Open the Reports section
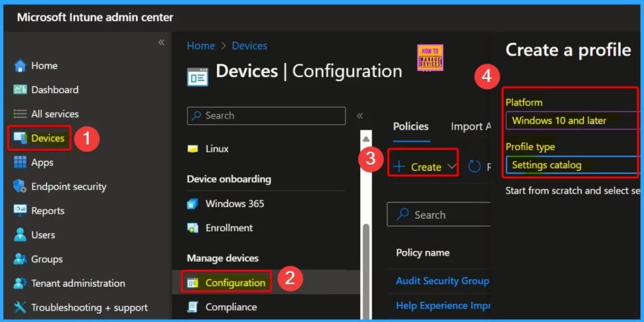 click(x=39, y=211)
